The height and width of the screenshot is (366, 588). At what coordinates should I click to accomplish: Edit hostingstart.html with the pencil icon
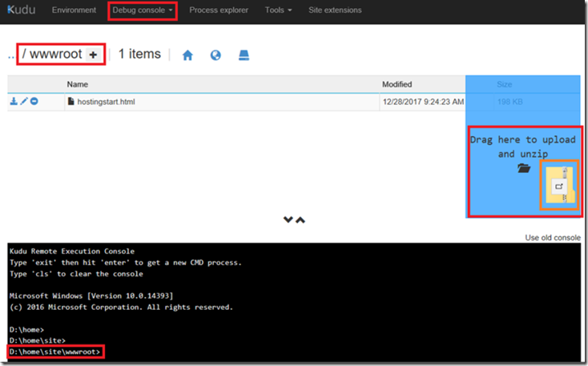24,101
